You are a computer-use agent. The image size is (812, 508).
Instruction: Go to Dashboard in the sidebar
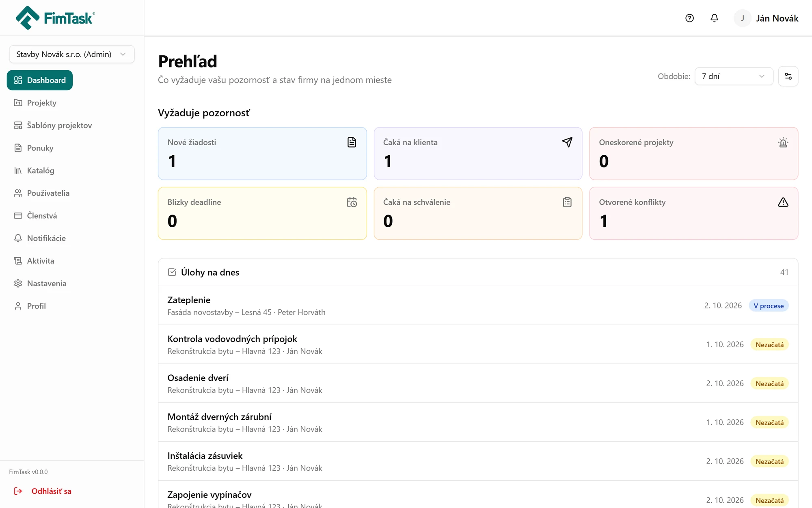tap(40, 80)
